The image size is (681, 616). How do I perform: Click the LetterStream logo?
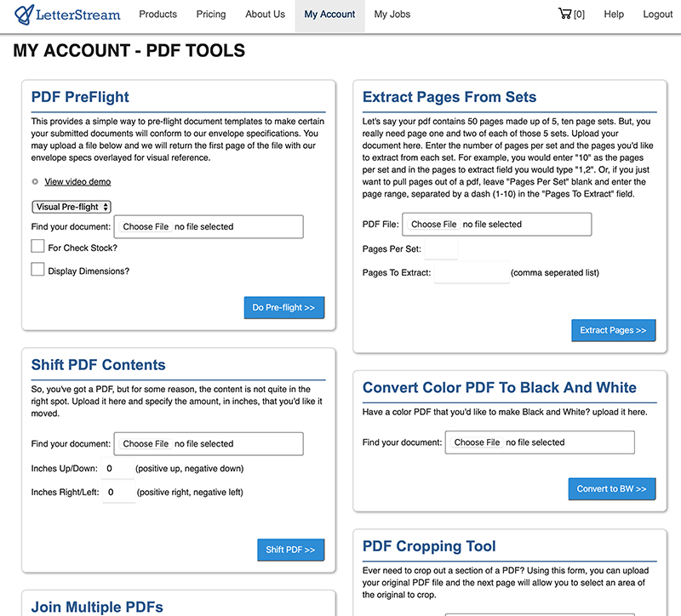click(67, 14)
